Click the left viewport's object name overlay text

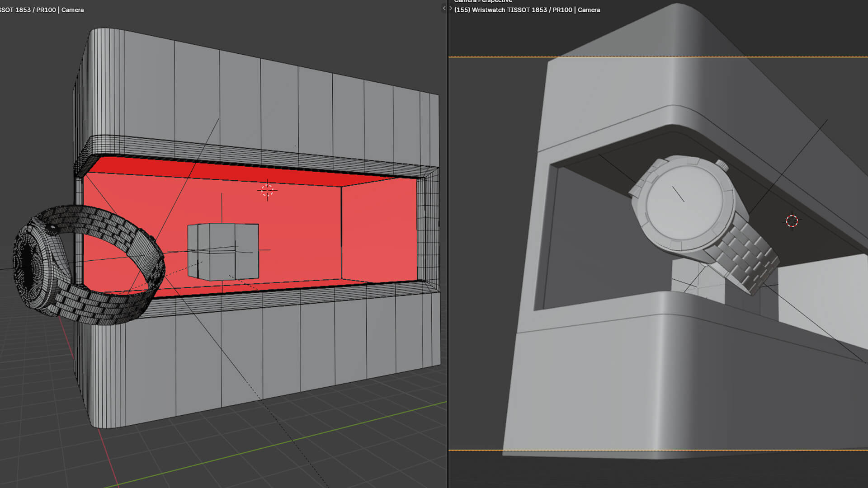42,10
